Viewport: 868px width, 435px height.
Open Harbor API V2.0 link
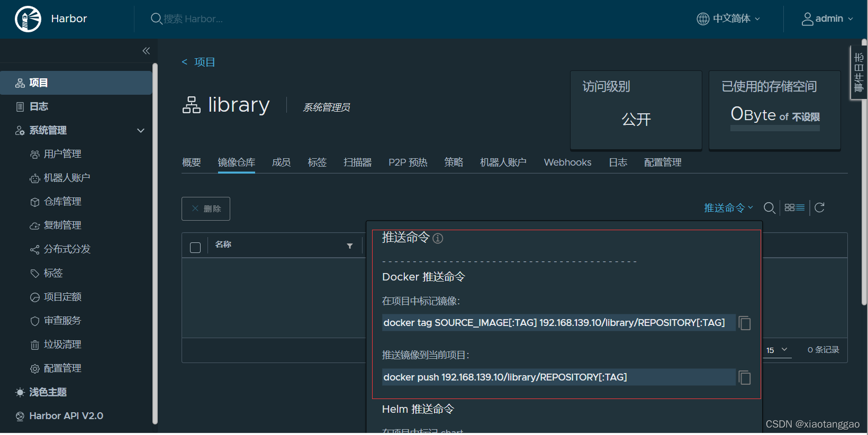click(66, 416)
